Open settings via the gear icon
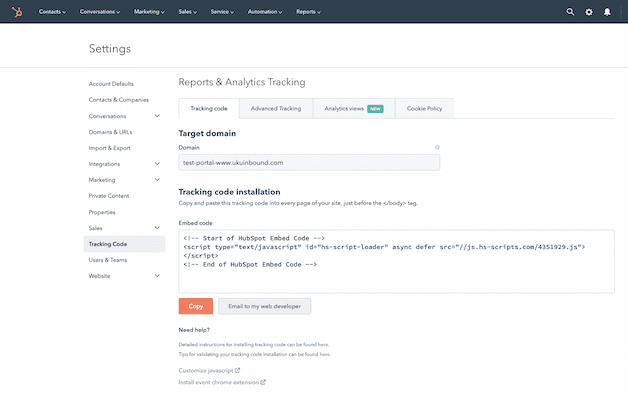The width and height of the screenshot is (628, 400). click(589, 12)
